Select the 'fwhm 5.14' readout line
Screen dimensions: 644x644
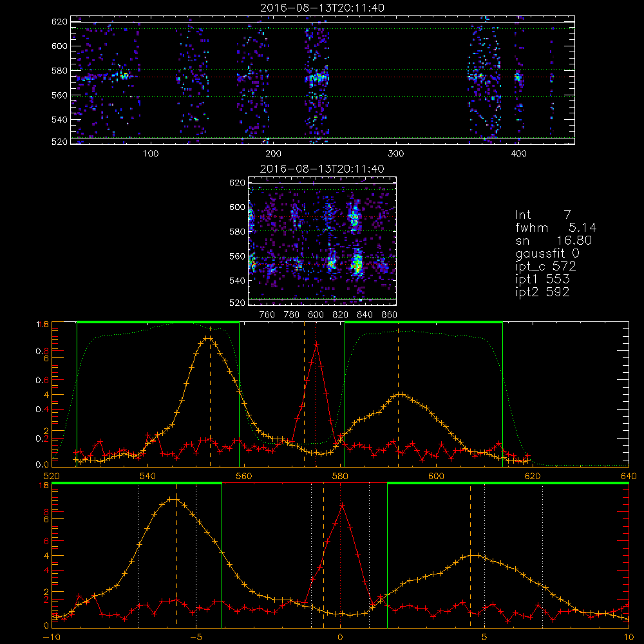coord(556,227)
